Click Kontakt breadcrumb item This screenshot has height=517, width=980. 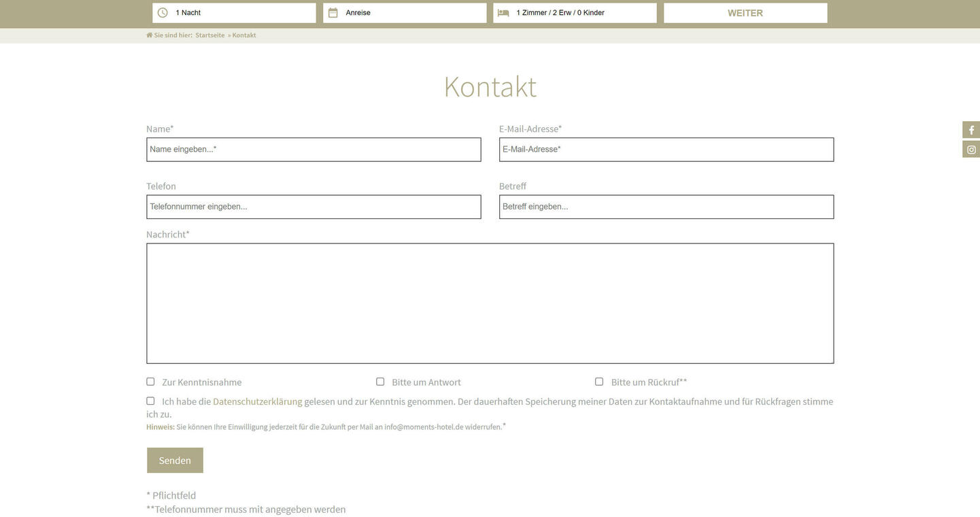tap(244, 35)
